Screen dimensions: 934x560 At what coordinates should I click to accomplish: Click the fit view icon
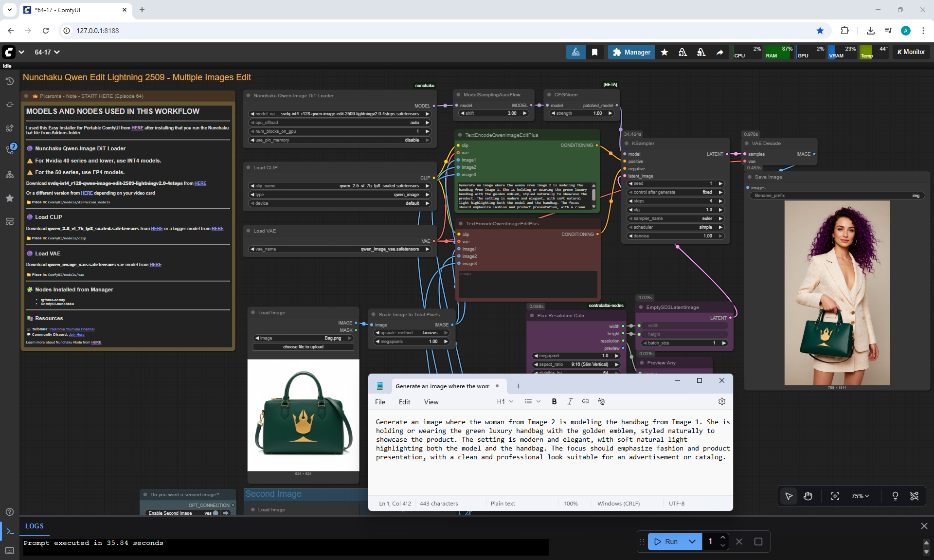point(835,496)
